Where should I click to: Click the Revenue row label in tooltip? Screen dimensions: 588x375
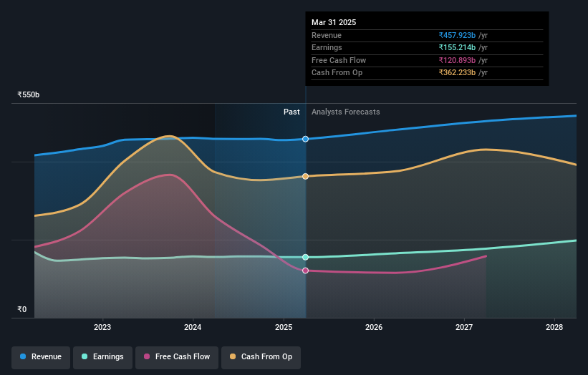point(327,35)
